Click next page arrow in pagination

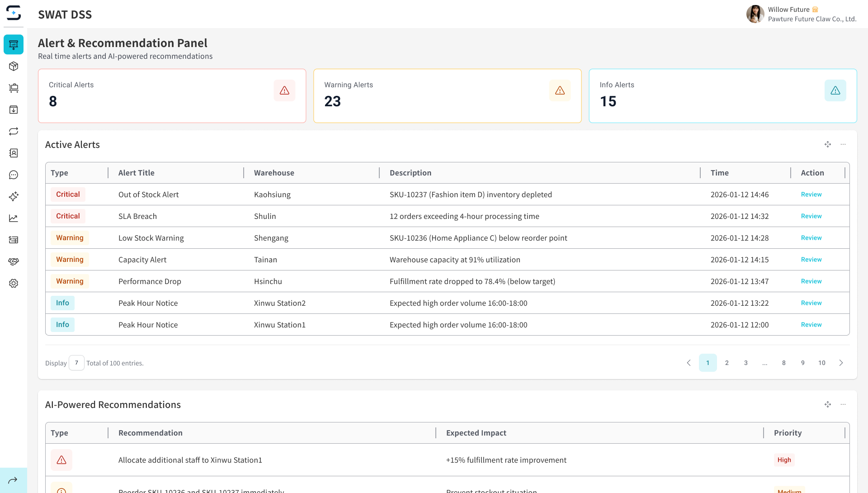(841, 363)
